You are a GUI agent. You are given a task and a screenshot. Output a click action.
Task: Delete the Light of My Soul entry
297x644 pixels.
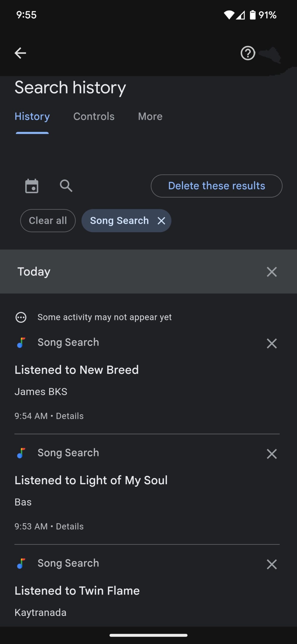click(272, 454)
